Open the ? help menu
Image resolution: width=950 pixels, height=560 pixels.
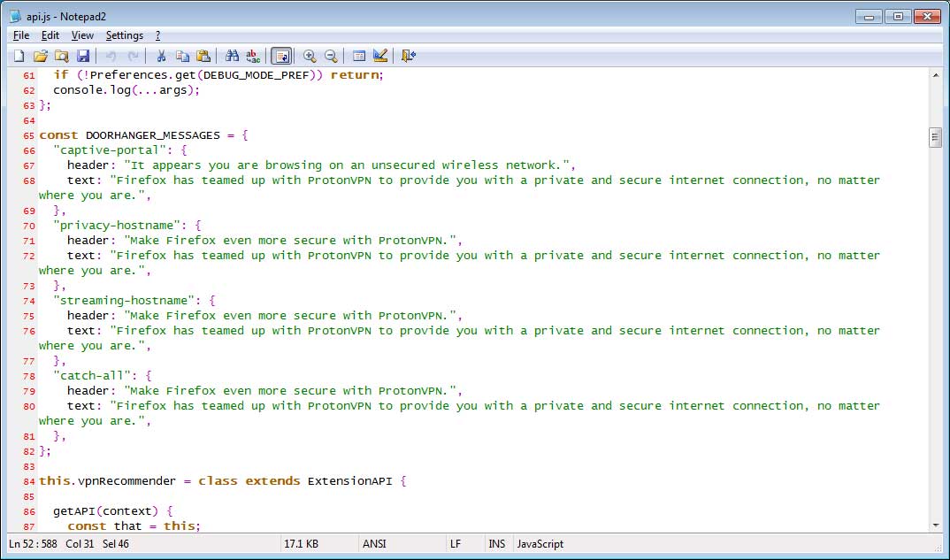(x=157, y=35)
